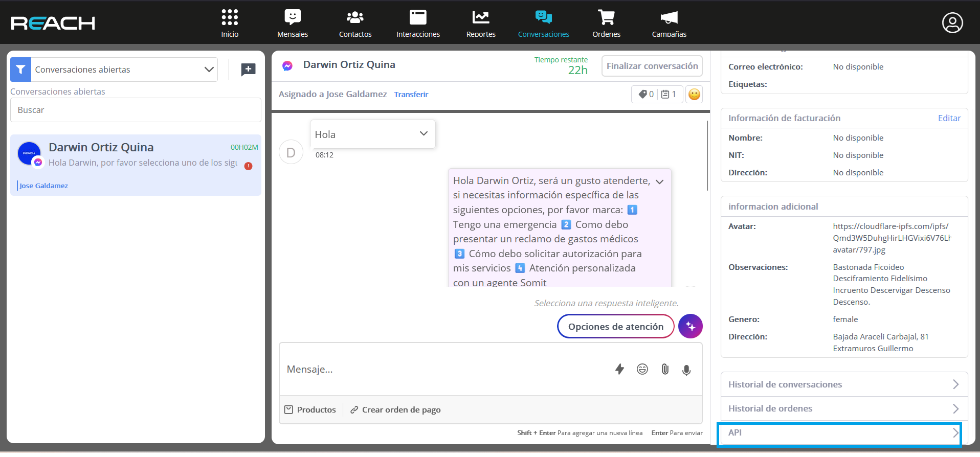The width and height of the screenshot is (980, 457).
Task: Open the cloudflare-ipfs avatar URL
Action: tap(892, 238)
